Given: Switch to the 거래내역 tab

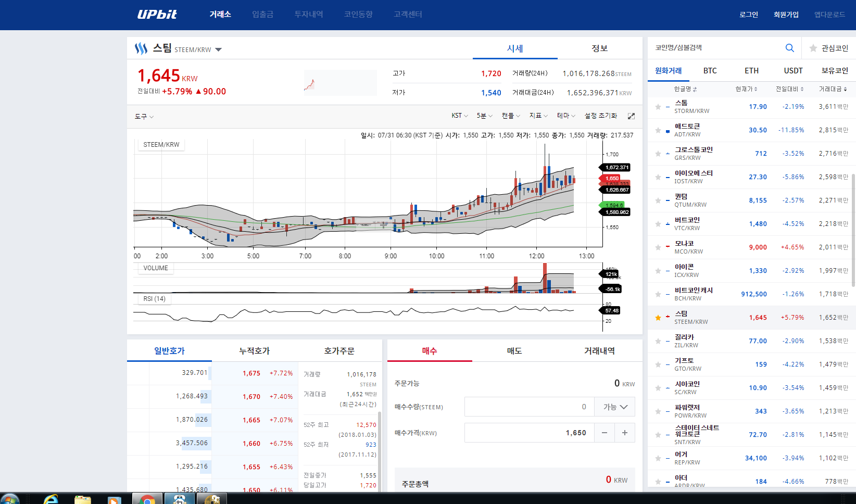Looking at the screenshot, I should tap(599, 351).
